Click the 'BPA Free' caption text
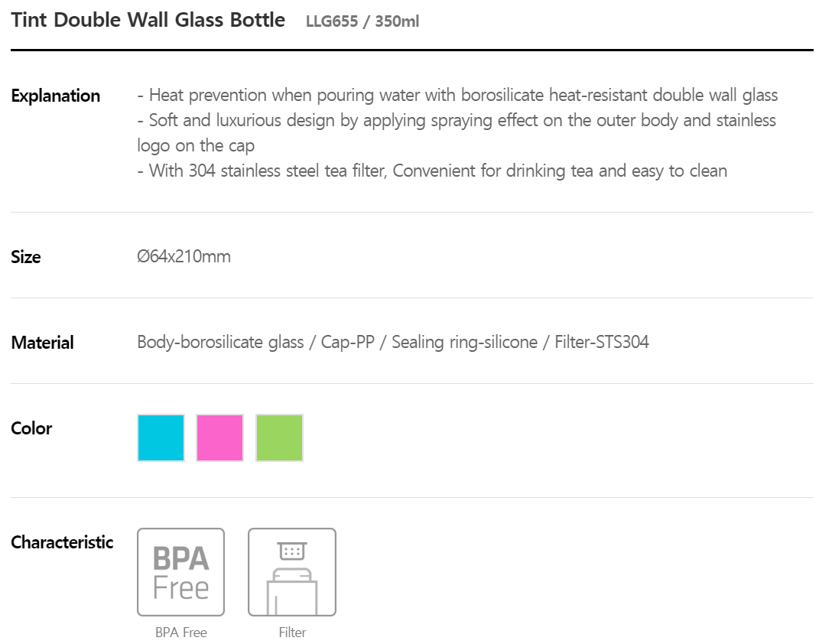Viewport: 819px width, 644px height. click(x=180, y=633)
